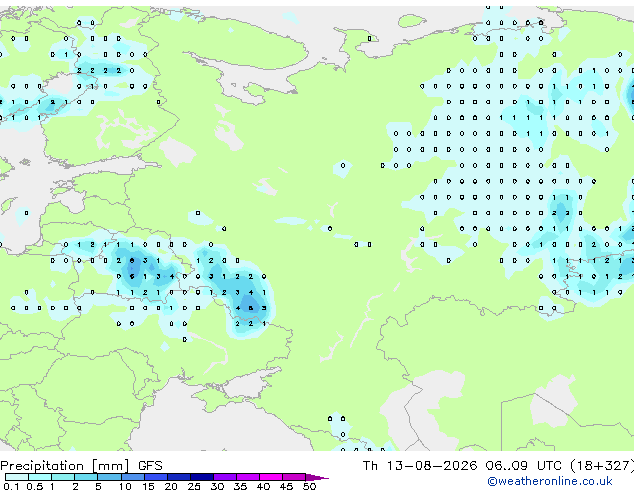This screenshot has width=634, height=490.
Task: Click the 'Precipitation' title text
Action: 42,466
